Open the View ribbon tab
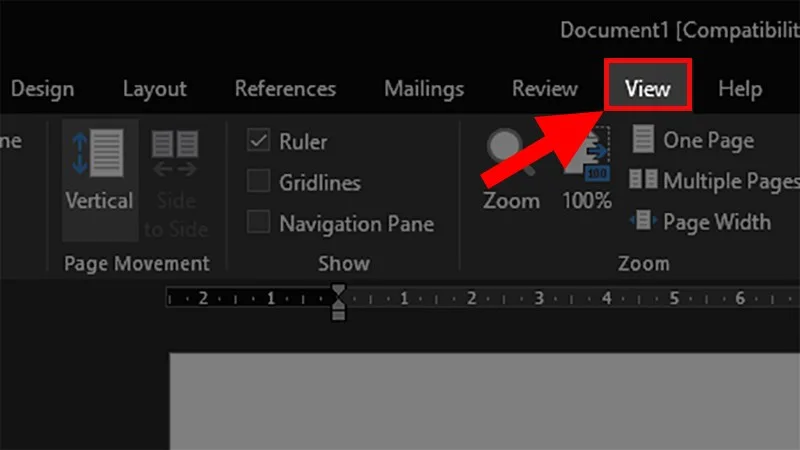 [647, 89]
